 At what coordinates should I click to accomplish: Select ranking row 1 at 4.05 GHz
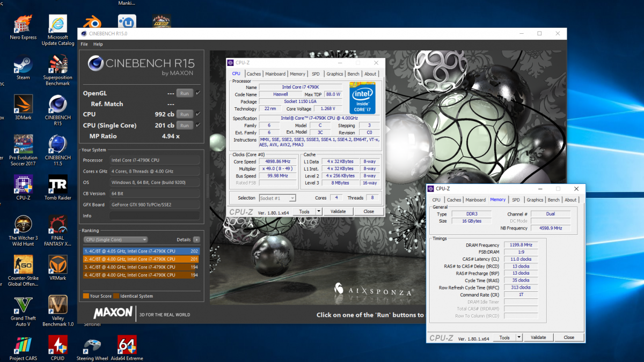click(x=142, y=250)
